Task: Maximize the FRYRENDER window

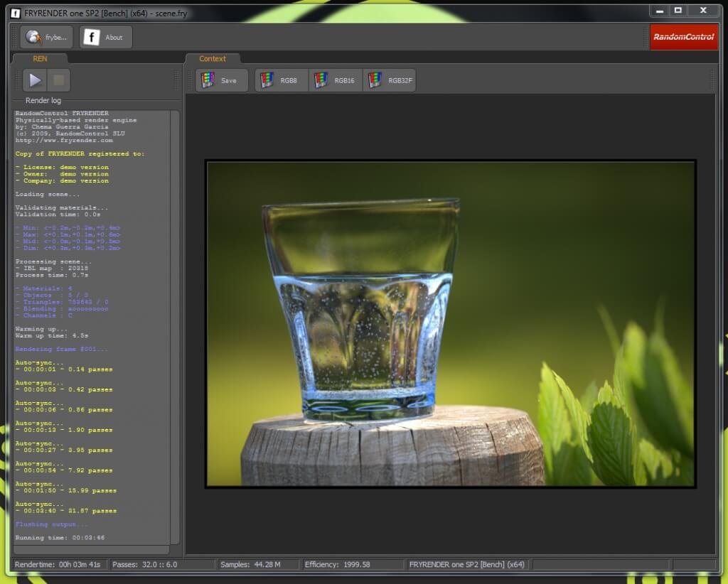Action: click(678, 11)
